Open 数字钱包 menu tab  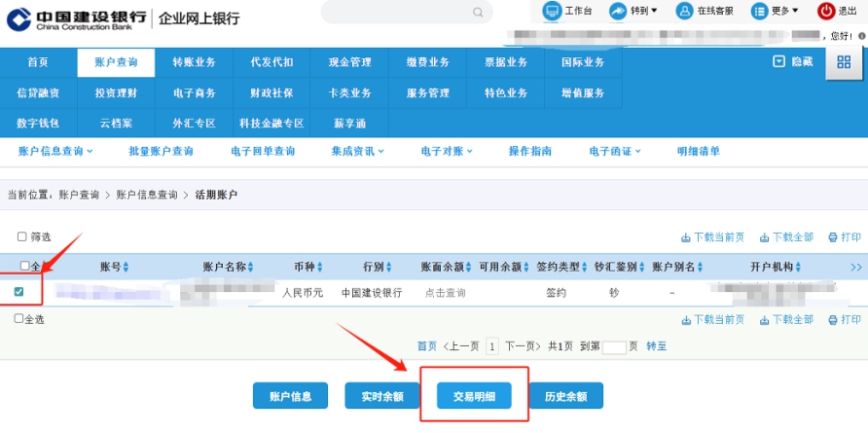[38, 123]
